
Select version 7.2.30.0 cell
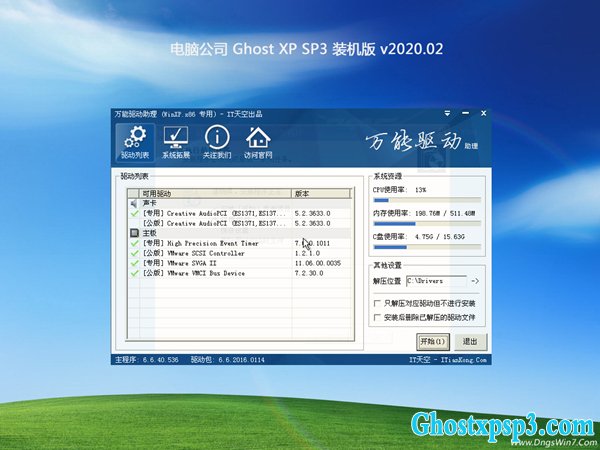coord(309,273)
